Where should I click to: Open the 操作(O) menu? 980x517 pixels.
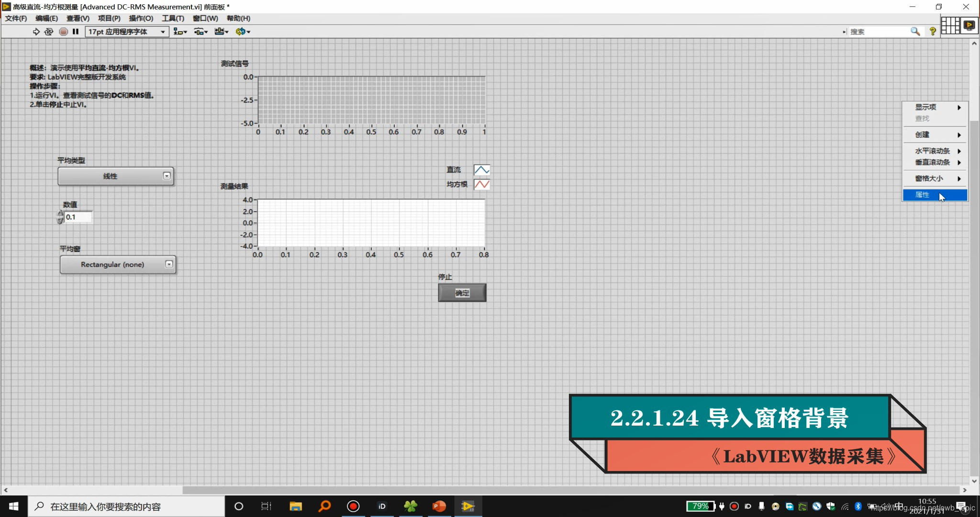(x=141, y=18)
